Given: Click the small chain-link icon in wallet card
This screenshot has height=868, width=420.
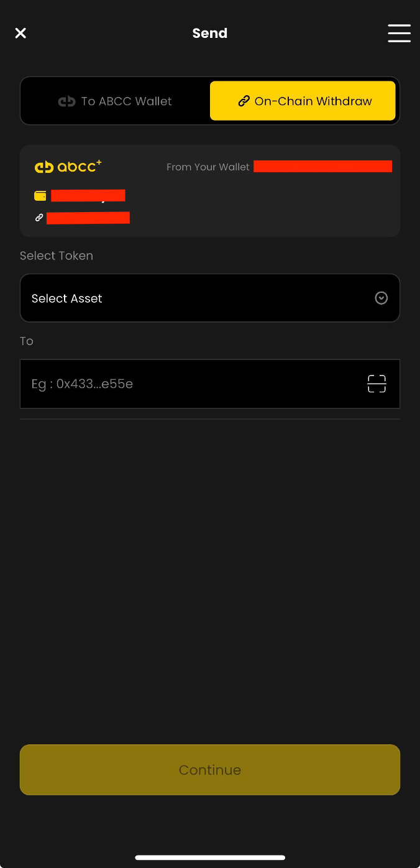Looking at the screenshot, I should [39, 218].
